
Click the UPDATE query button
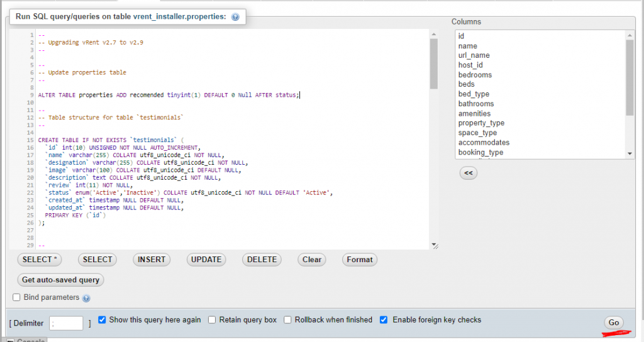tap(206, 260)
